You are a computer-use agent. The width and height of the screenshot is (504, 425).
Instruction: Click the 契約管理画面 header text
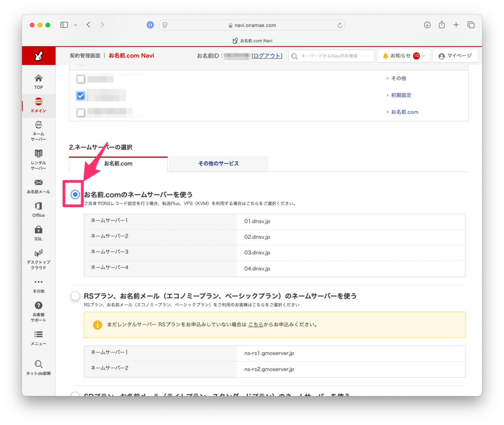point(85,55)
